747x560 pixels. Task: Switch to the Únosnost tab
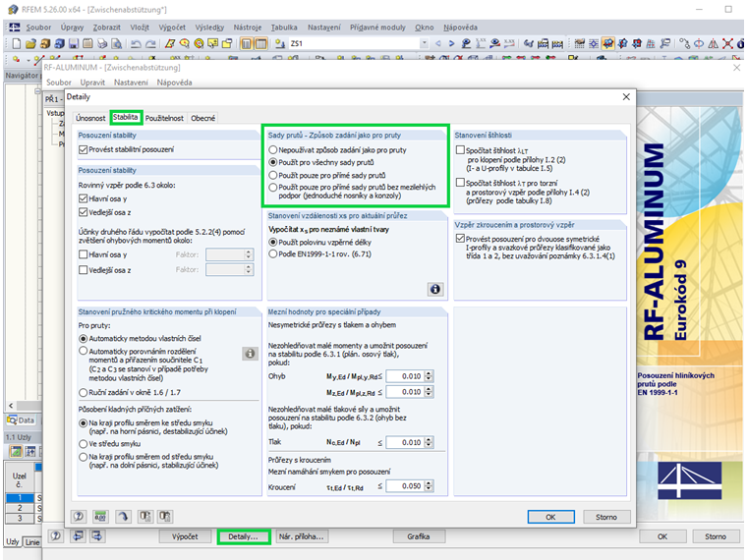90,118
